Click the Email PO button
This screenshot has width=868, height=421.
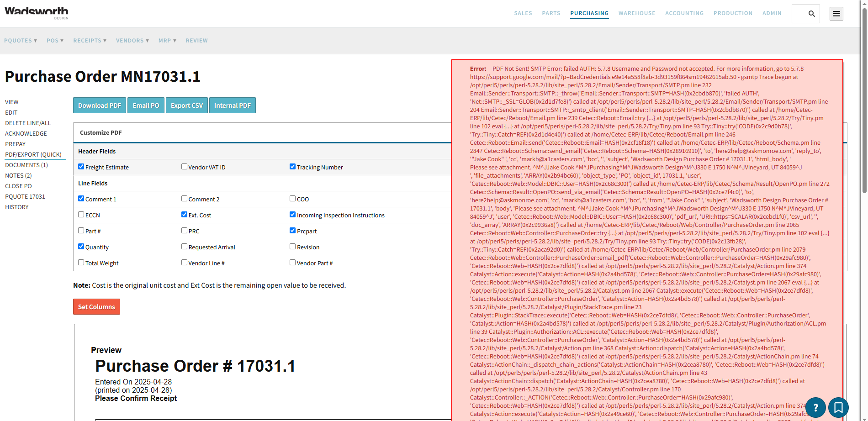146,105
